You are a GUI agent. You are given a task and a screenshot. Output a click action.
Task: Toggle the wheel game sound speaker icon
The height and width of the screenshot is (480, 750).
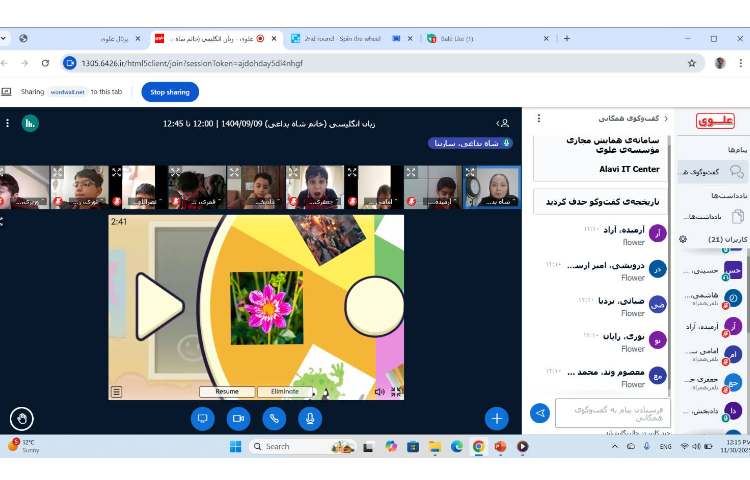tap(379, 392)
